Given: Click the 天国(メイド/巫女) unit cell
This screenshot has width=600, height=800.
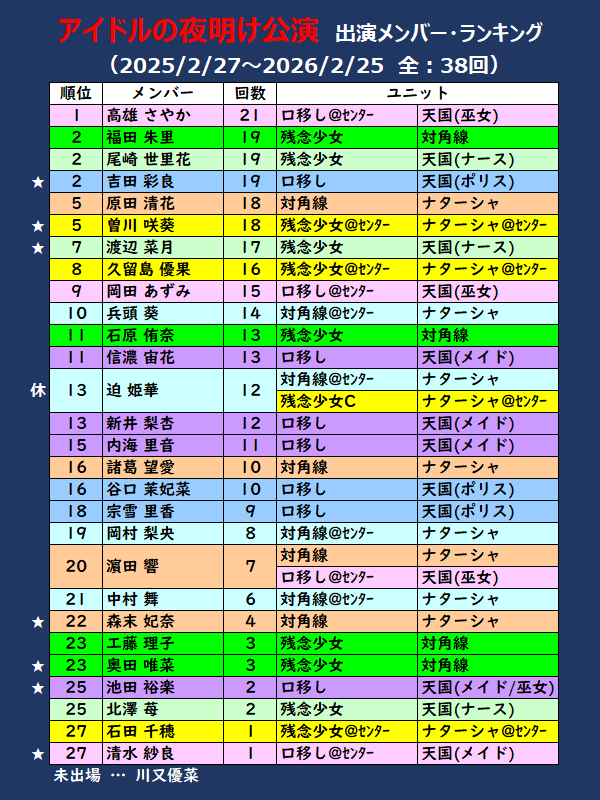Looking at the screenshot, I should coord(488,687).
